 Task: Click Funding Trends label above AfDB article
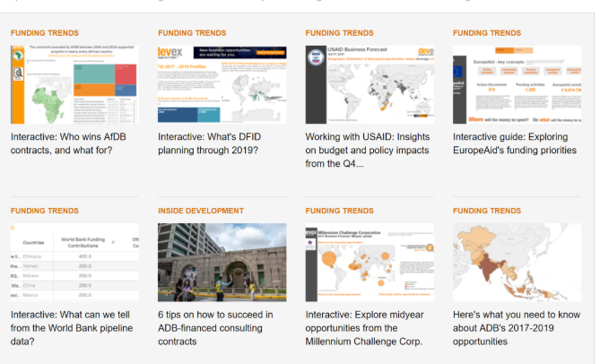tap(45, 33)
